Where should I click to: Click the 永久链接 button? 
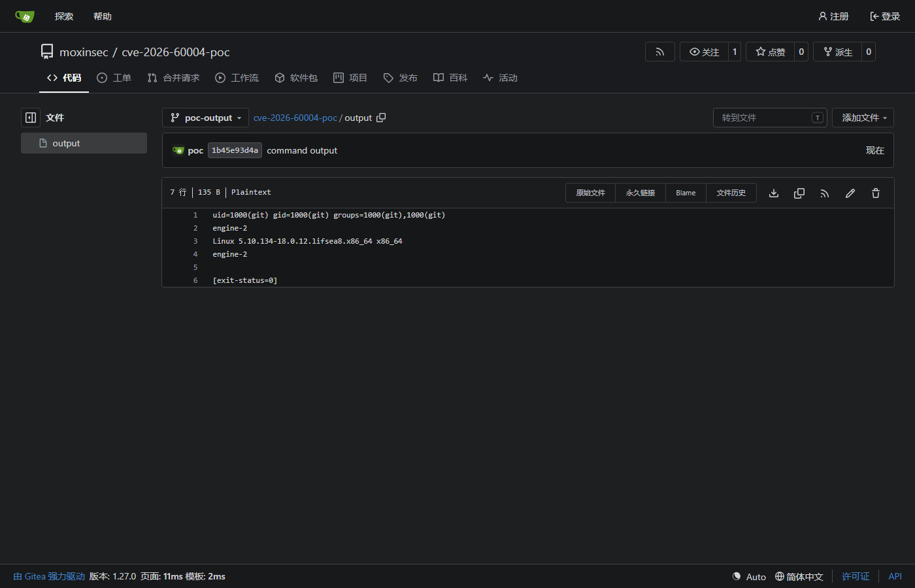coord(640,193)
